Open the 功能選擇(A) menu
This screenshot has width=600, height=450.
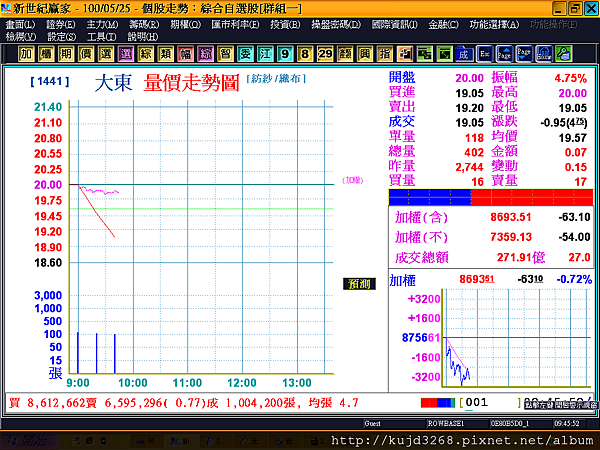point(494,24)
